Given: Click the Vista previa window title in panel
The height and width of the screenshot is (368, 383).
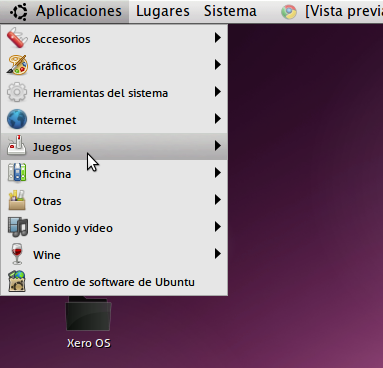Looking at the screenshot, I should [344, 11].
